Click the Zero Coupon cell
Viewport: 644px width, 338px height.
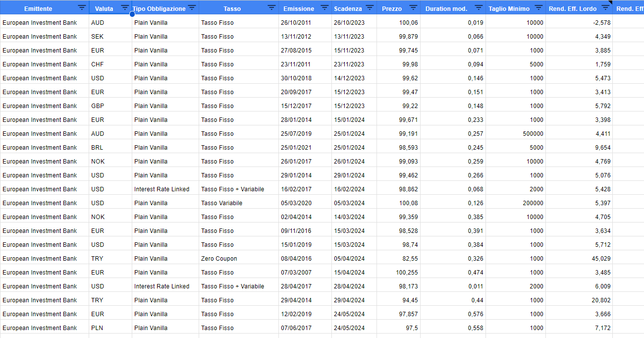[219, 258]
